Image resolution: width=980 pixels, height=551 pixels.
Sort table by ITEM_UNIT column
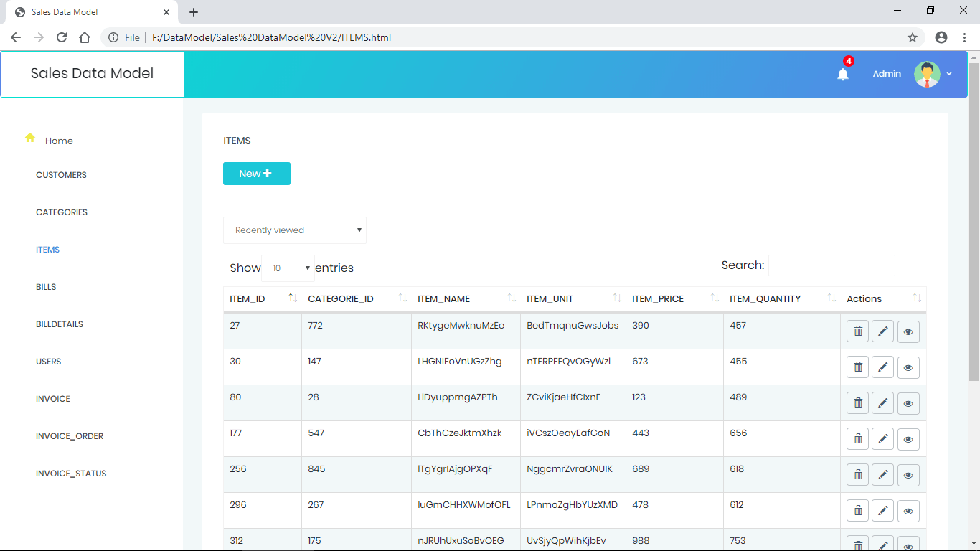pos(573,298)
